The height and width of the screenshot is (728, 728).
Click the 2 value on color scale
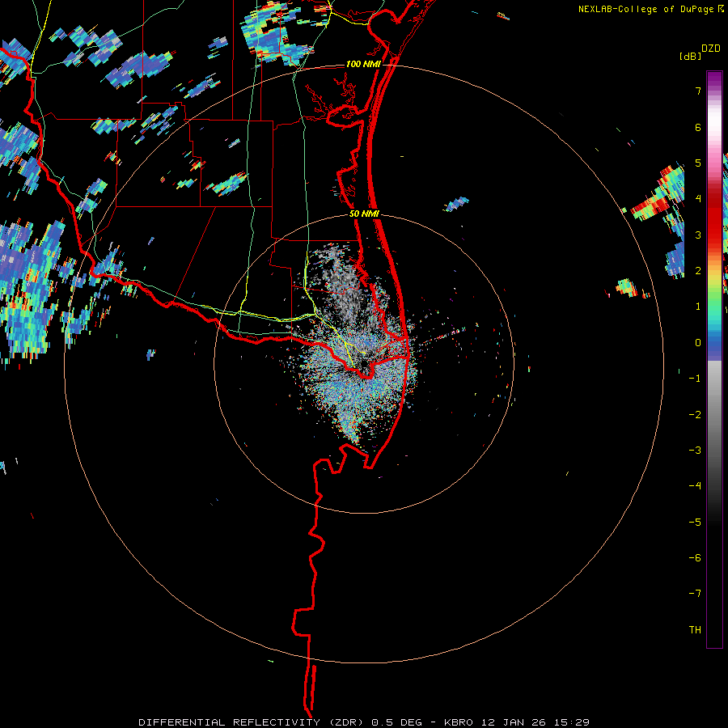pyautogui.click(x=698, y=271)
